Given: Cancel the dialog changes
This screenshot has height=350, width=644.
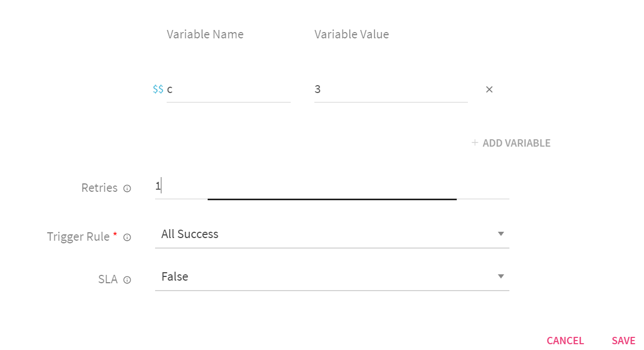Looking at the screenshot, I should (x=565, y=341).
